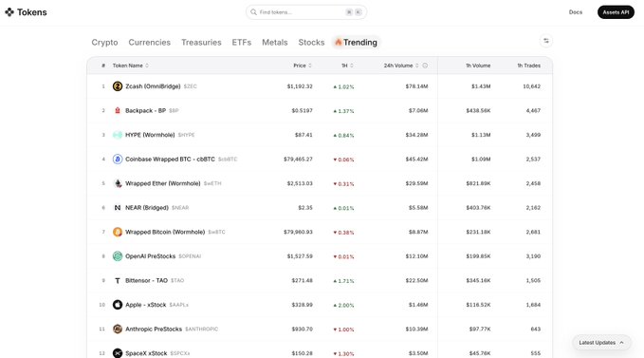Switch to the ETFs tab

[242, 43]
